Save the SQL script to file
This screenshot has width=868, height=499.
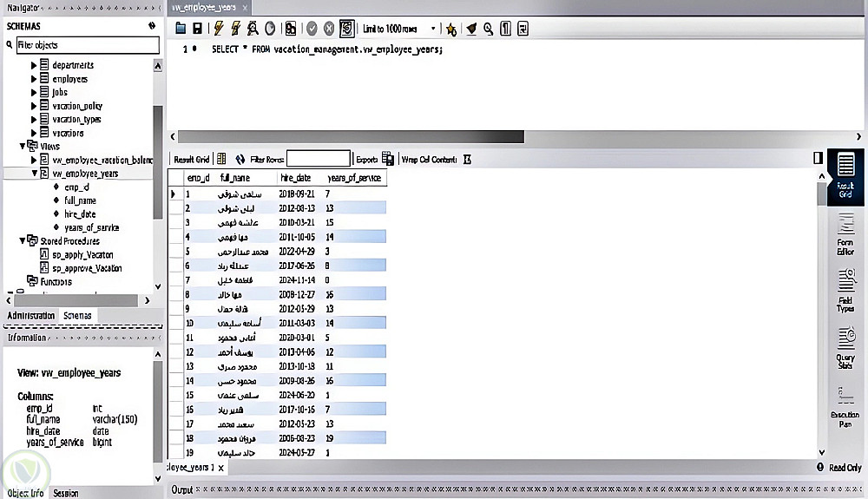197,29
